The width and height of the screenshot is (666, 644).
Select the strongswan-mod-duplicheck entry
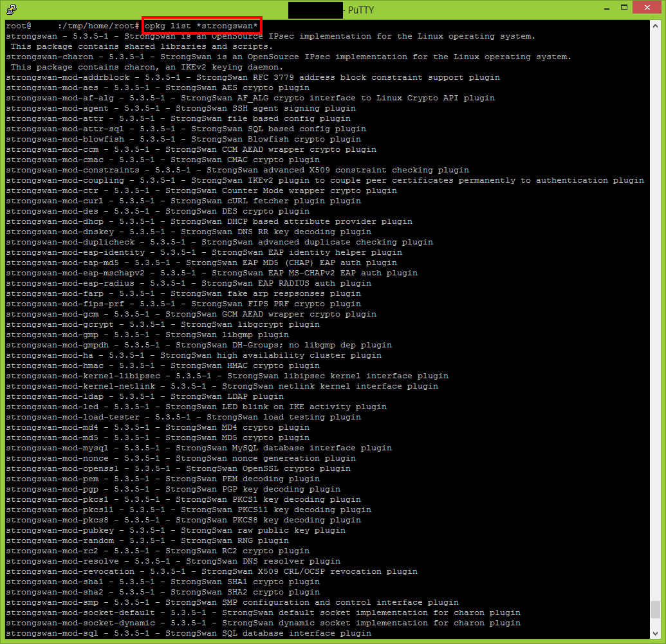[x=219, y=242]
